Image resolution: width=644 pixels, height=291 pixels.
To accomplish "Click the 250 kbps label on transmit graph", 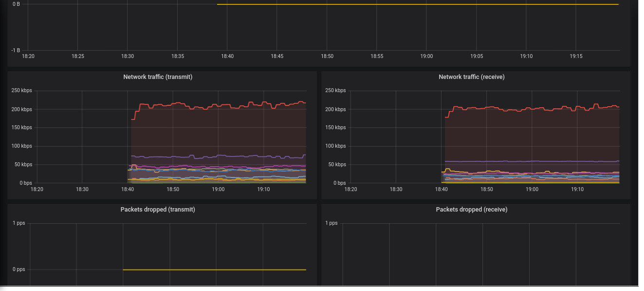I will click(21, 91).
